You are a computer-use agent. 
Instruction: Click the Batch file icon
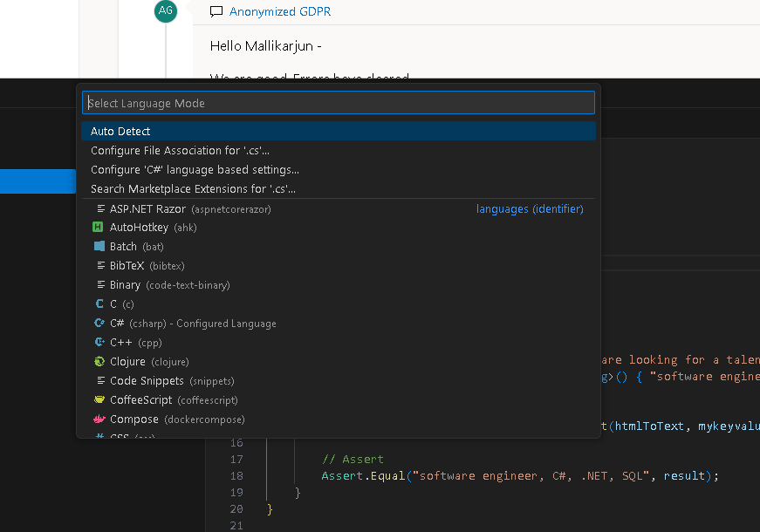pyautogui.click(x=99, y=246)
